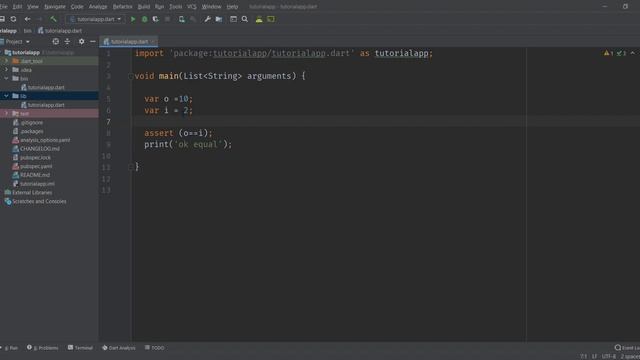Open the Analyze menu
Screen dimensions: 640x360
pyautogui.click(x=98, y=7)
